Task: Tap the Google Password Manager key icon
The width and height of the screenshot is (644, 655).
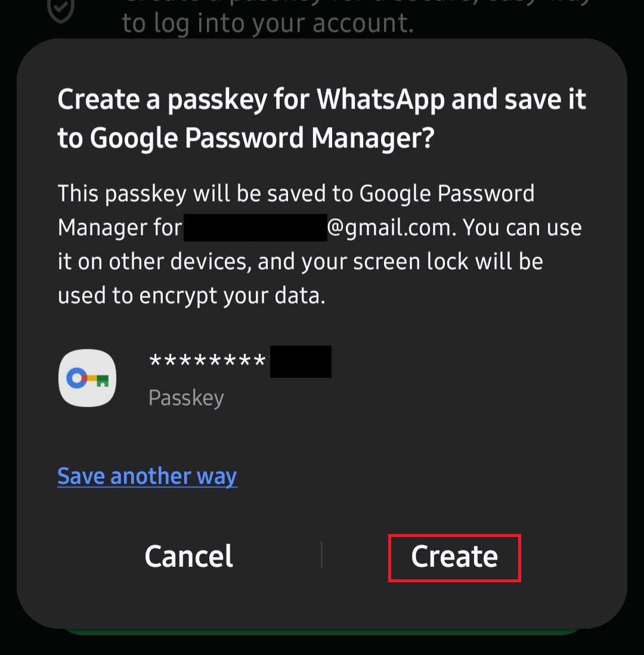Action: [x=87, y=378]
